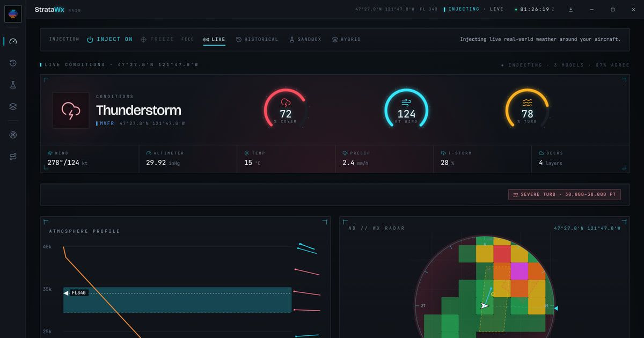Viewport: 644px width, 338px height.
Task: Click the 45k altitude axis label
Action: point(47,247)
